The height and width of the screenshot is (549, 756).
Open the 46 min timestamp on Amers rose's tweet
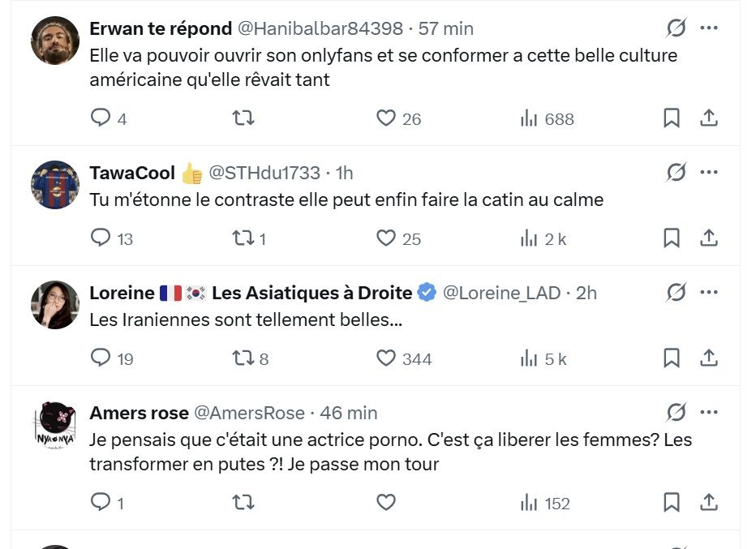[349, 413]
